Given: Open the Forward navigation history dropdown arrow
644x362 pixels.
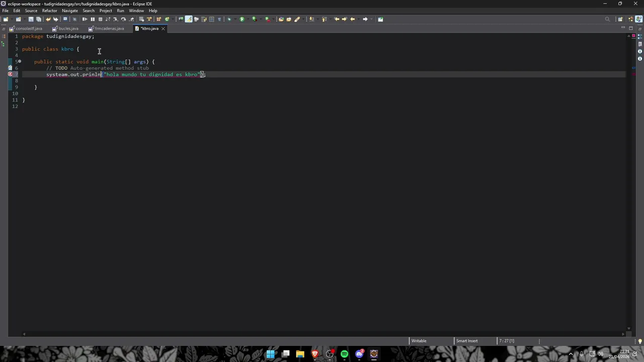Looking at the screenshot, I should tap(371, 19).
